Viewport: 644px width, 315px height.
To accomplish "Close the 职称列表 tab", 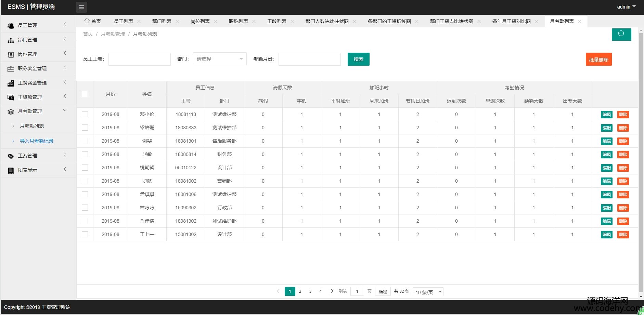I will point(254,21).
